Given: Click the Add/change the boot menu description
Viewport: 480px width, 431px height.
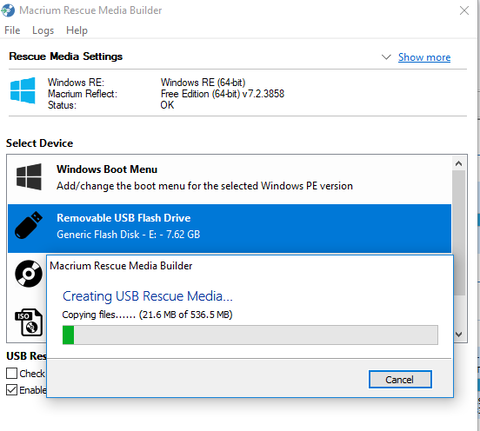Looking at the screenshot, I should point(204,186).
